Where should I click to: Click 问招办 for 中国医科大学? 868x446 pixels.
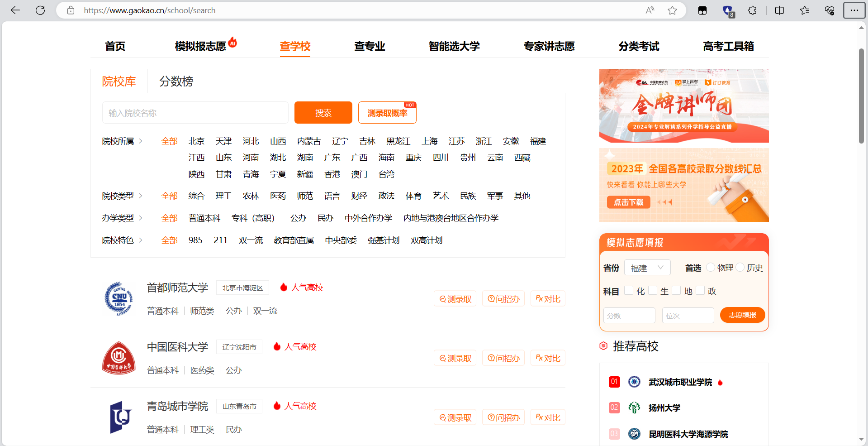503,358
